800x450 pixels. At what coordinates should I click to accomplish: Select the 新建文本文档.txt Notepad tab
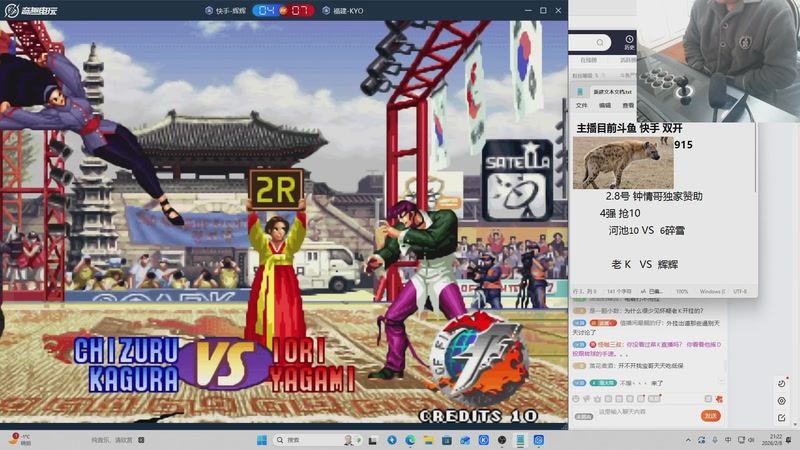pos(612,92)
